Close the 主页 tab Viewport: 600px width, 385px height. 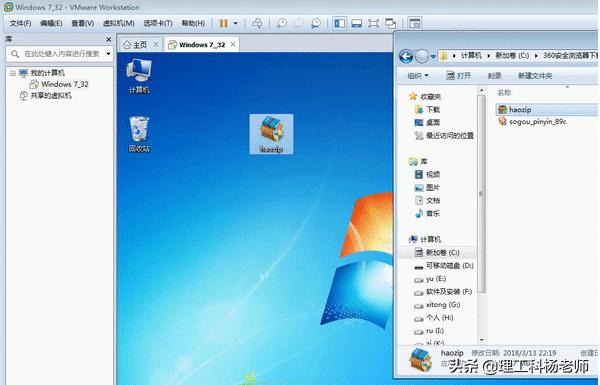(x=156, y=45)
